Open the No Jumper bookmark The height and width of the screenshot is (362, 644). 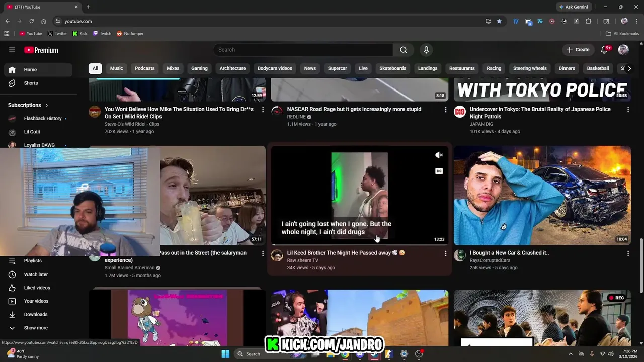130,34
